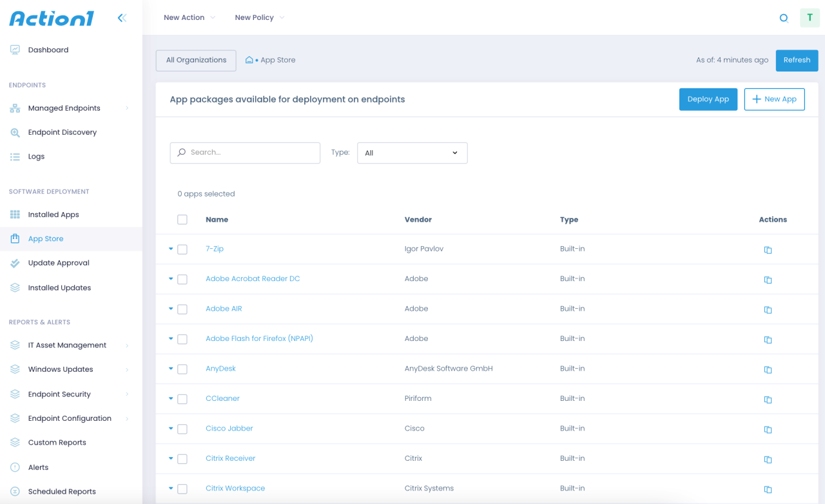Clone the Citrix Receiver package

[x=768, y=460]
